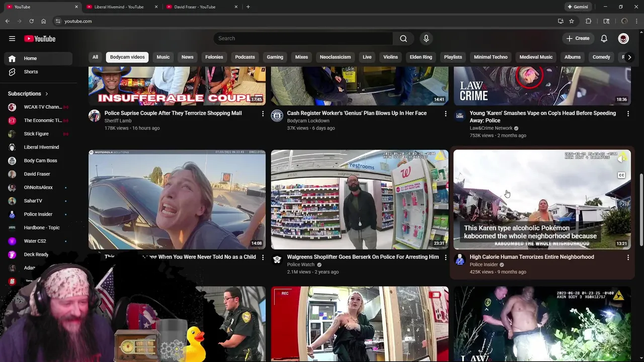The height and width of the screenshot is (362, 644).
Task: Open a new browser tab
Action: [x=248, y=7]
